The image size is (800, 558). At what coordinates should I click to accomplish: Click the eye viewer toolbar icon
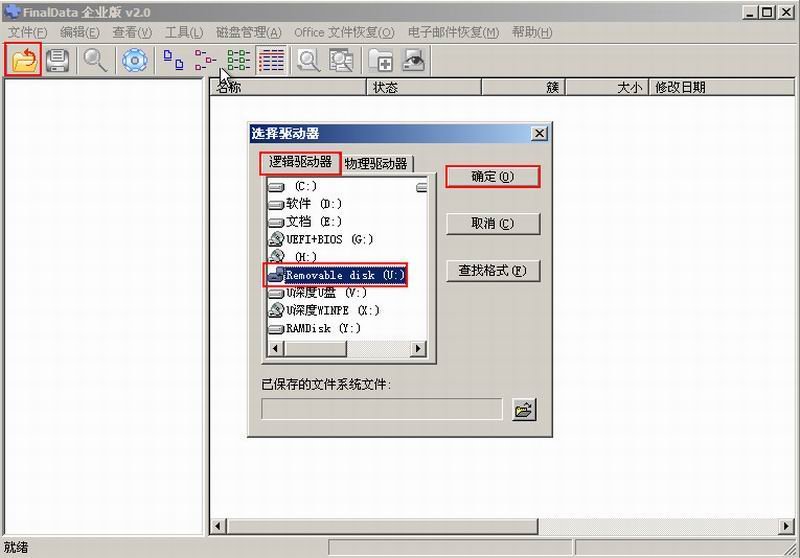413,60
